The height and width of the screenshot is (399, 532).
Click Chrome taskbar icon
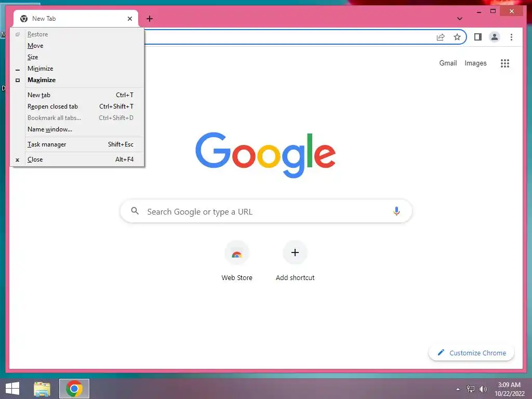[x=74, y=389]
